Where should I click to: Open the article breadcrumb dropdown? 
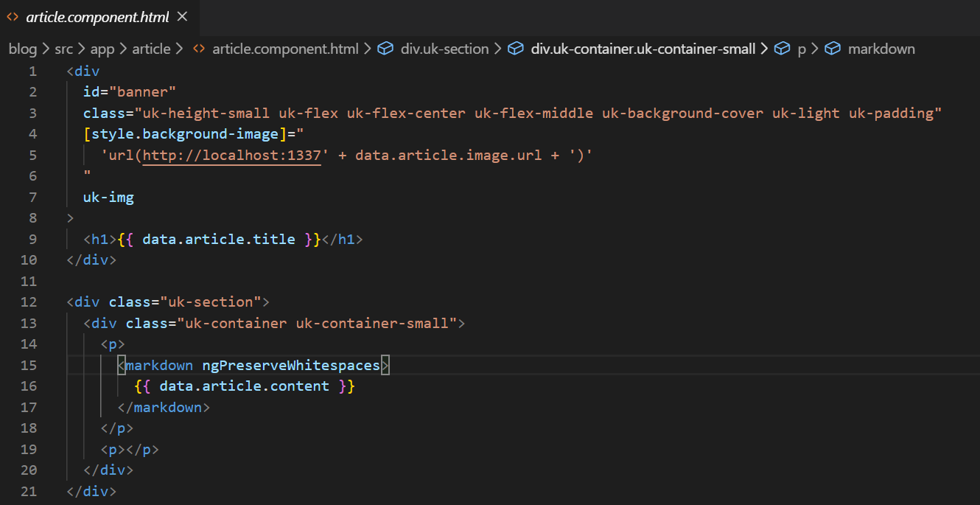click(151, 49)
